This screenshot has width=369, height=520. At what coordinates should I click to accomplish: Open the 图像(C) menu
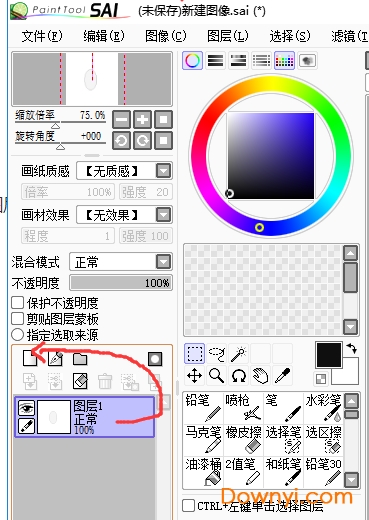(x=166, y=36)
